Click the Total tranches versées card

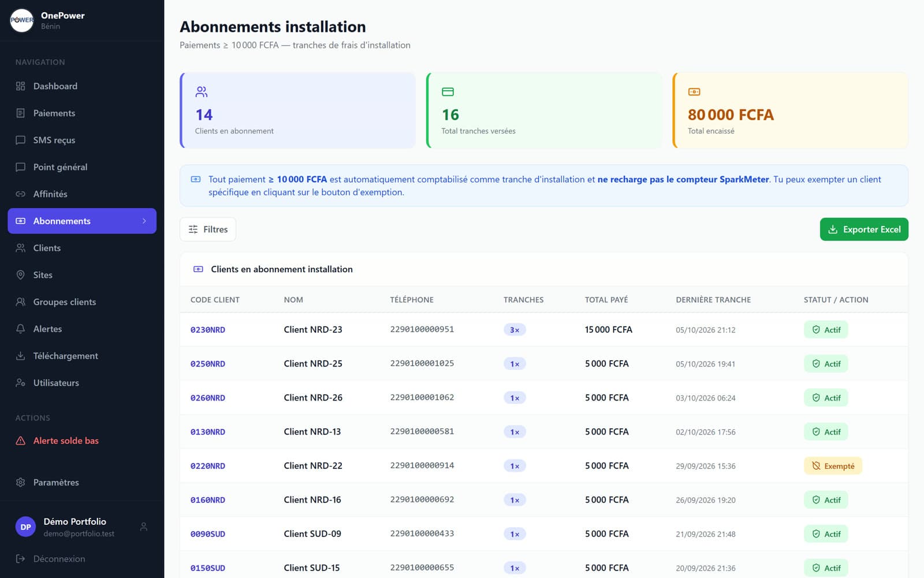[x=544, y=110]
